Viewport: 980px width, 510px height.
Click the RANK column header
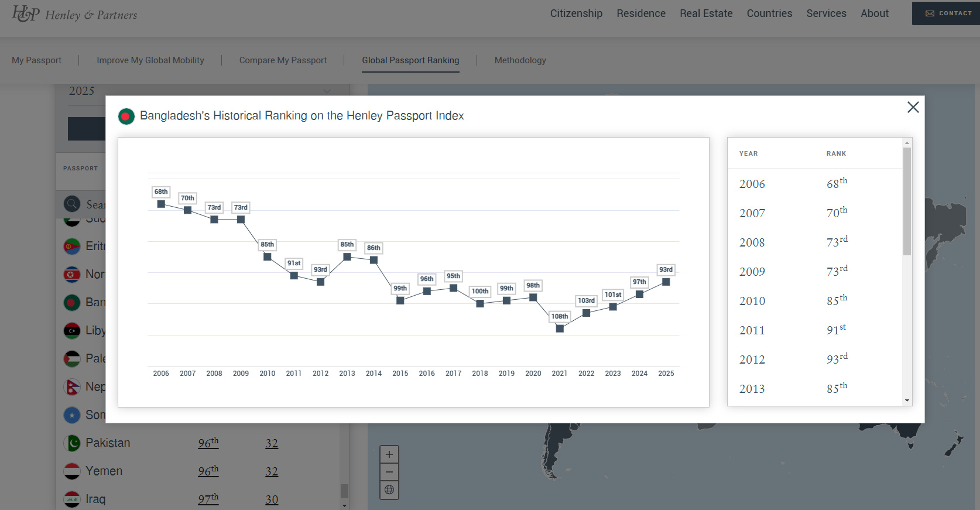pyautogui.click(x=836, y=153)
